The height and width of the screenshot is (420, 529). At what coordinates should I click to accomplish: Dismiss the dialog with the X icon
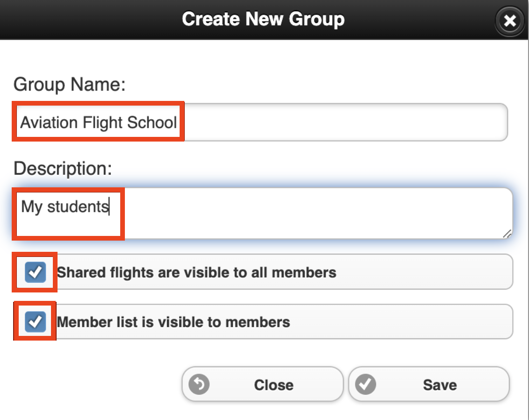point(510,21)
